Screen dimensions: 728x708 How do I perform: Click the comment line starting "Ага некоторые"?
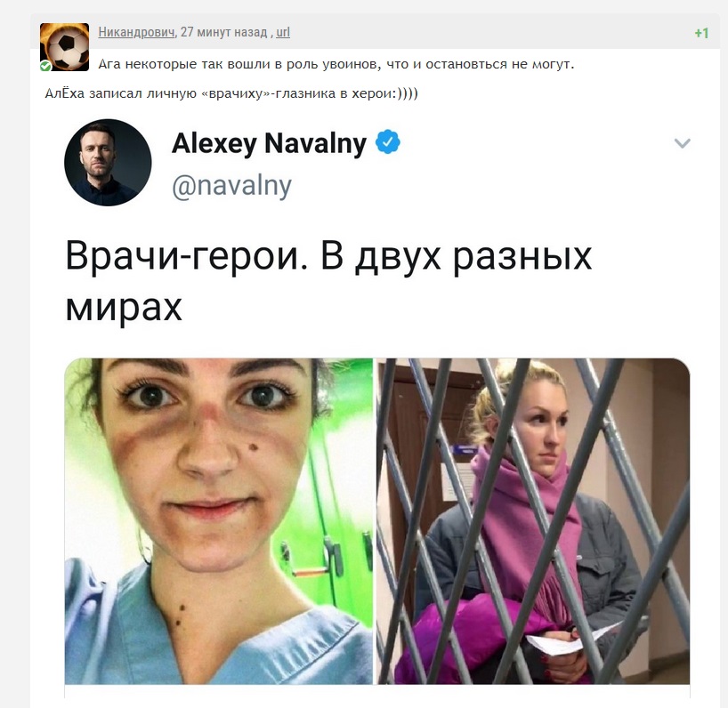(x=336, y=64)
